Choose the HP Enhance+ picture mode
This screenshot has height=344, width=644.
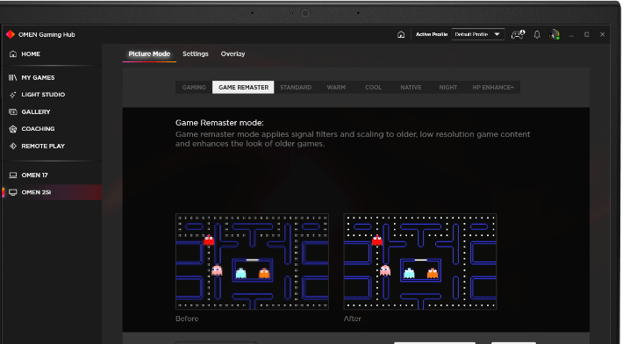coord(493,88)
